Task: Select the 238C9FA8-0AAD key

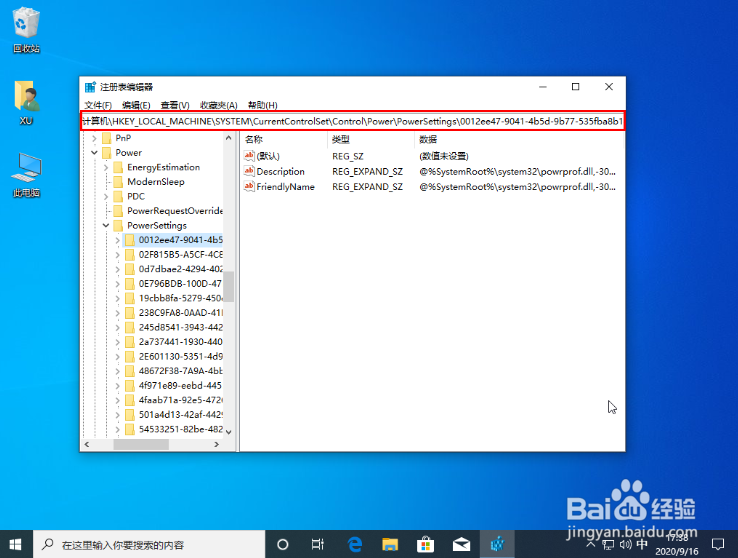Action: (179, 313)
